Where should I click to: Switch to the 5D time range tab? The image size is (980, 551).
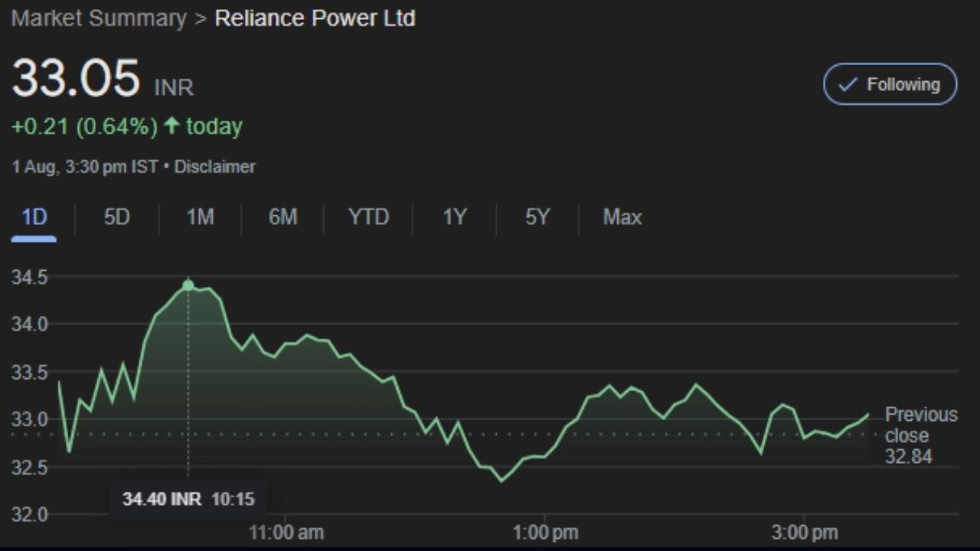(116, 217)
